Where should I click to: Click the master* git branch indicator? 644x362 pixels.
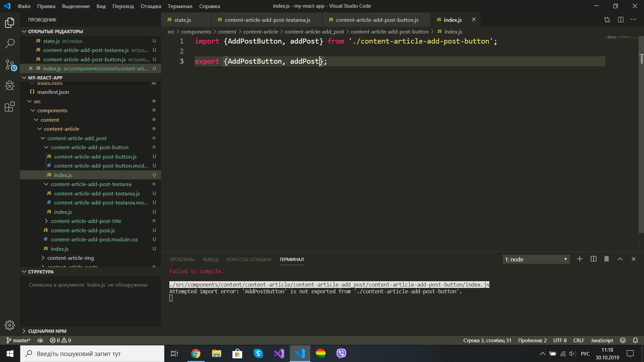pos(18,340)
